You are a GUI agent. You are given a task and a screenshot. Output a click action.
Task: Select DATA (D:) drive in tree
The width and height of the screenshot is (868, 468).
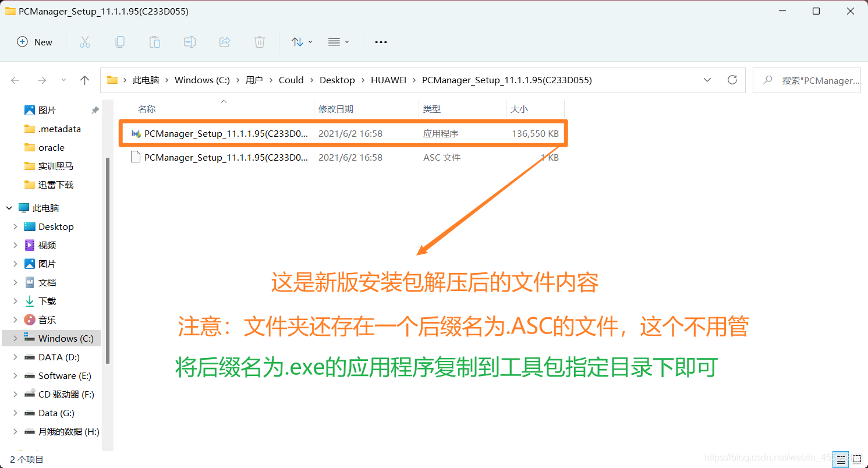pos(59,357)
